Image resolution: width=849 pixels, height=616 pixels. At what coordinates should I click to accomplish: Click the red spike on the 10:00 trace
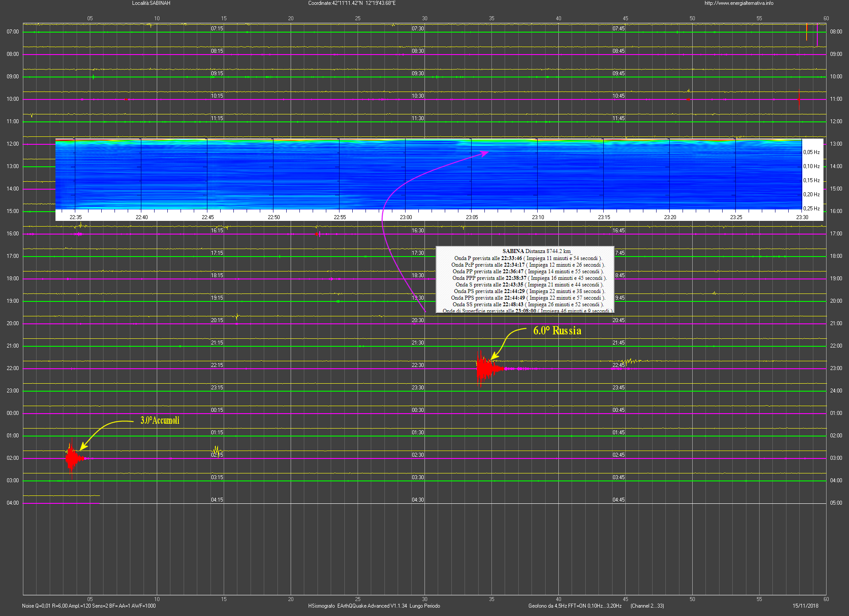pos(799,99)
